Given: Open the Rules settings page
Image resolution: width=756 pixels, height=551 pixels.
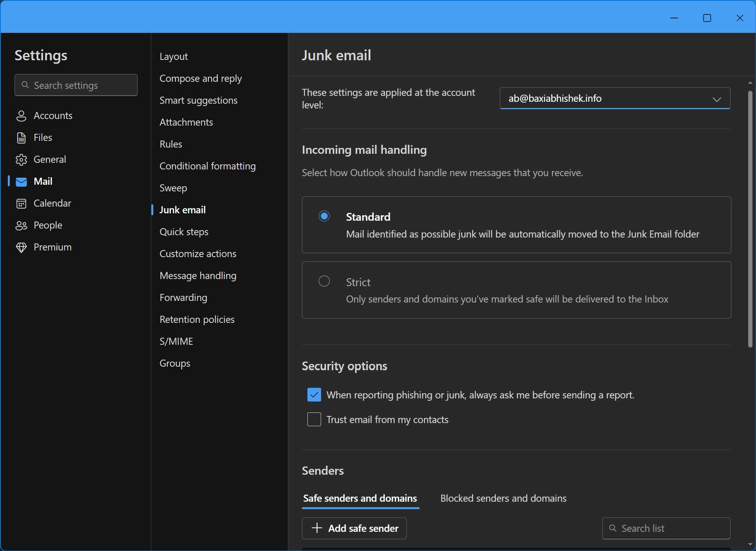Looking at the screenshot, I should pyautogui.click(x=171, y=144).
